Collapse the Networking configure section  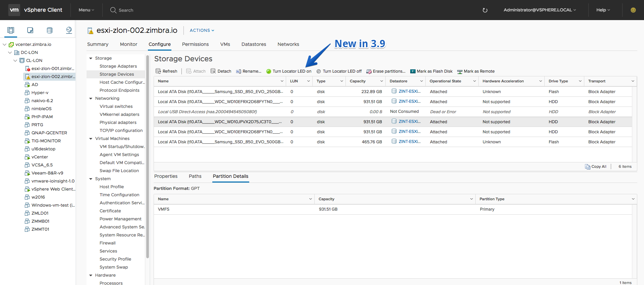(x=91, y=98)
